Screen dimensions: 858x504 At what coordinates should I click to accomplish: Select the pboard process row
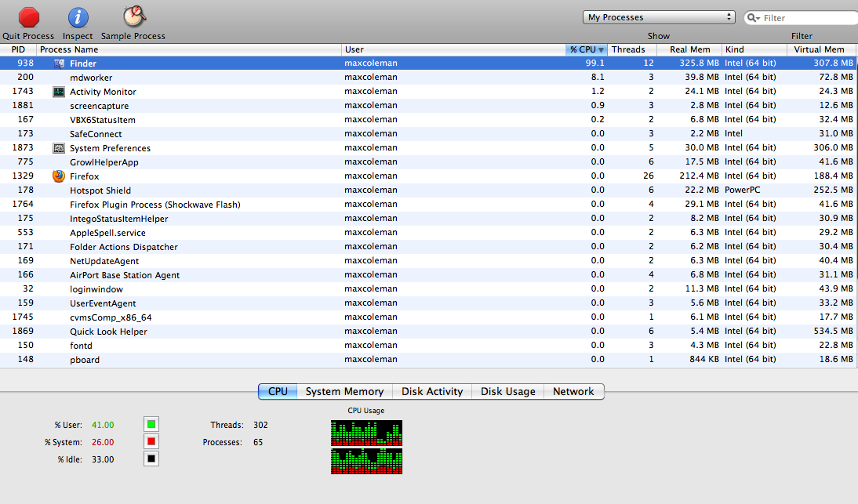429,360
